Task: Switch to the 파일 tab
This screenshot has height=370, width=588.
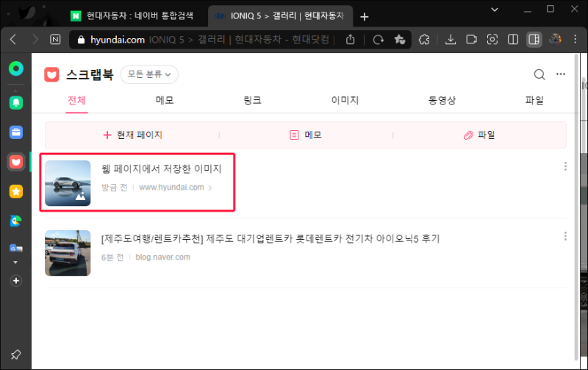Action: [534, 100]
